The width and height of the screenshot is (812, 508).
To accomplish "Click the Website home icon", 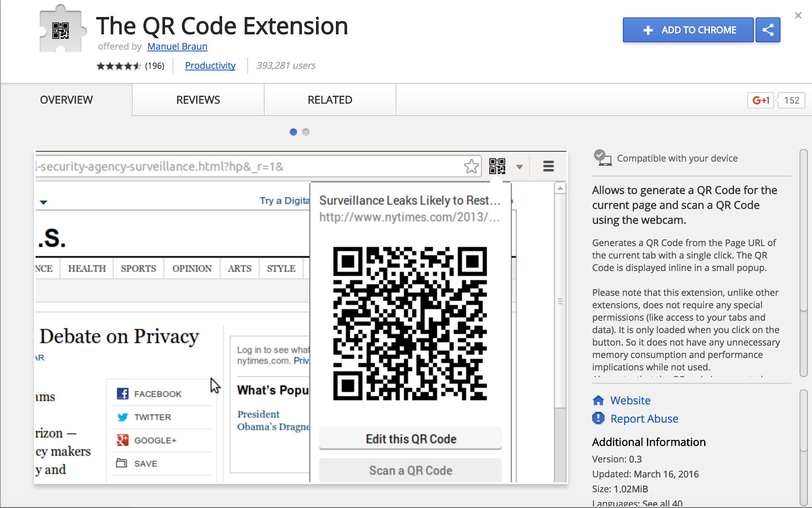I will point(598,400).
